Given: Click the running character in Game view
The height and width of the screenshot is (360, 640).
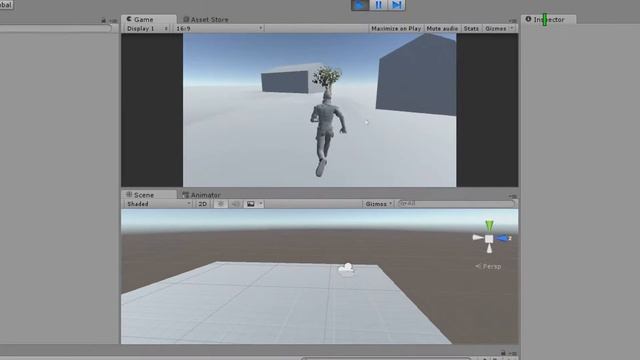Looking at the screenshot, I should pos(326,133).
